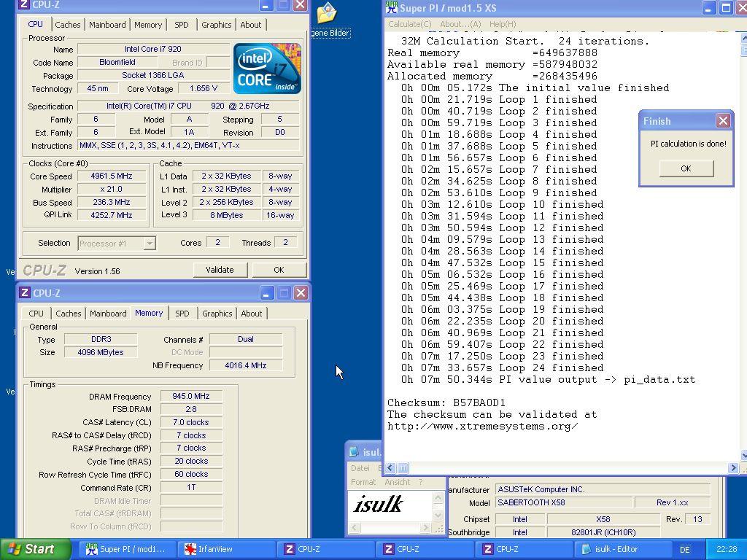Click isulk editor horizontal scroll right arrow
Image resolution: width=747 pixels, height=560 pixels.
click(425, 528)
